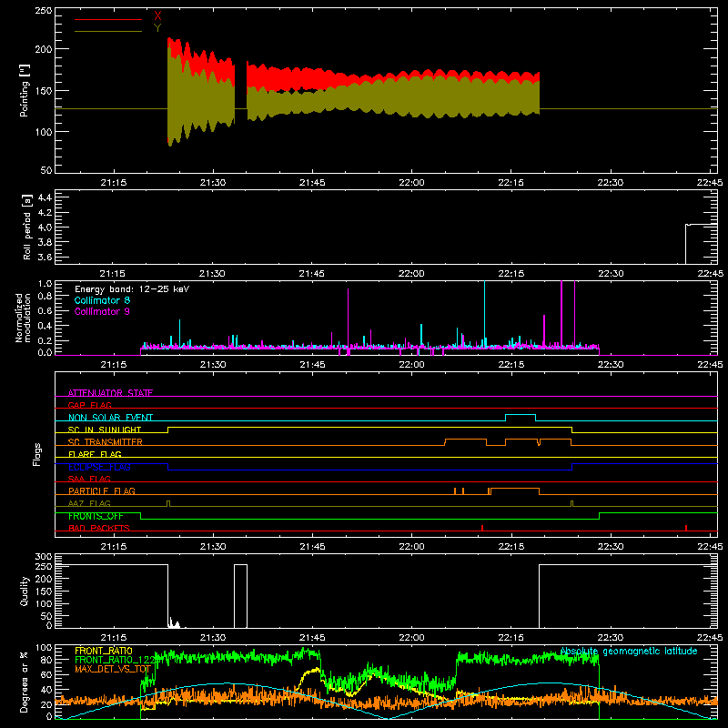Click the tall cyan modulation spike near 22:11
Viewport: 728px width, 728px height.
[x=485, y=313]
